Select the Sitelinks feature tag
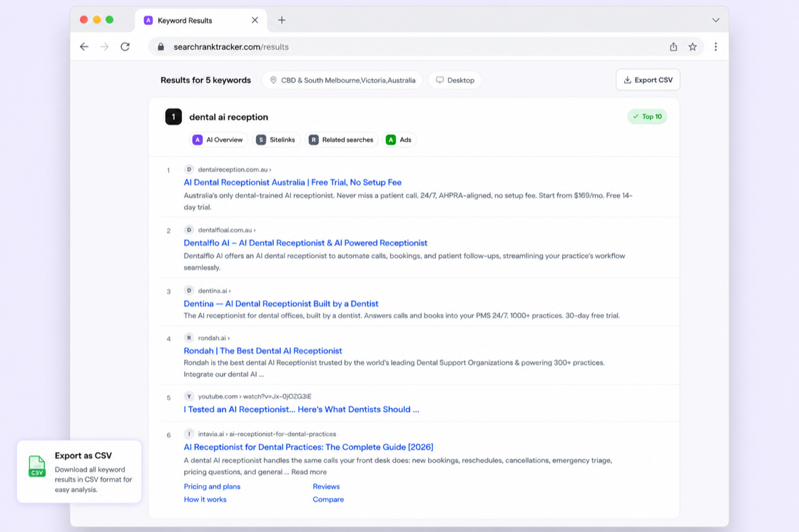This screenshot has height=532, width=799. pyautogui.click(x=275, y=140)
